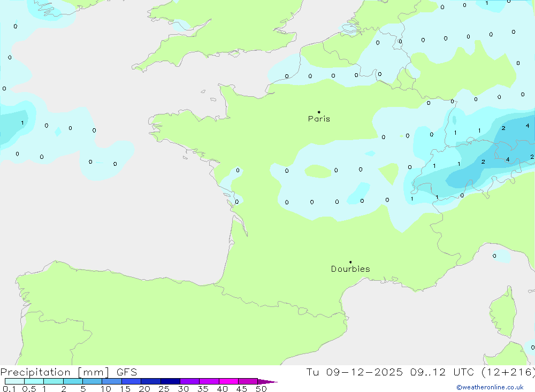Viewport: 535px width, 392px height.
Task: Click the 35 legend scale label
Action: tap(203, 389)
